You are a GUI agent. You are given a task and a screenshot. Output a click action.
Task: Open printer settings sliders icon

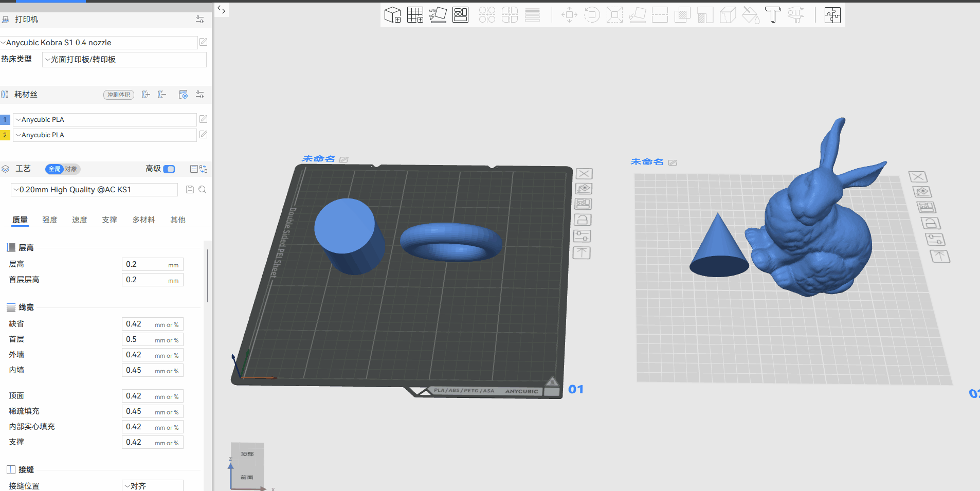199,20
